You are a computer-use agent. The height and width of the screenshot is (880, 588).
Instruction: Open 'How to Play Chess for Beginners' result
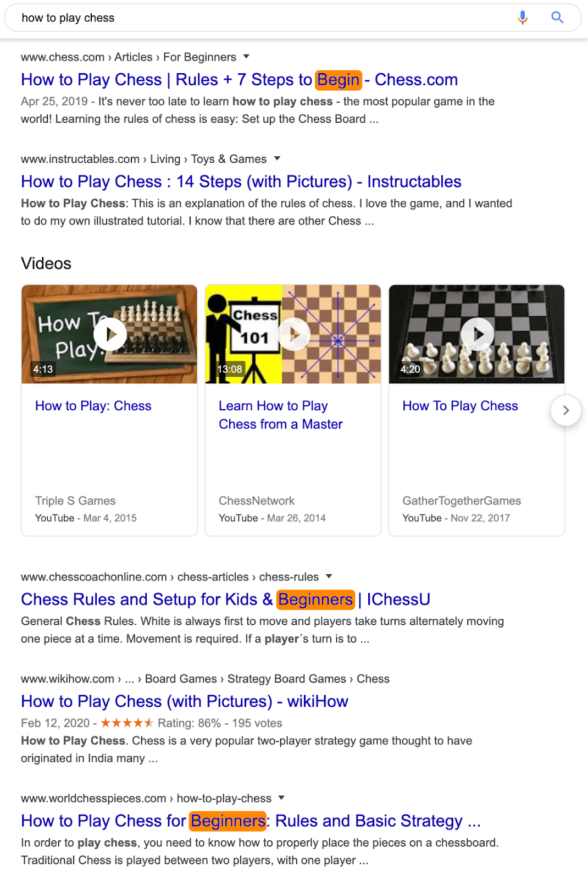click(x=250, y=821)
